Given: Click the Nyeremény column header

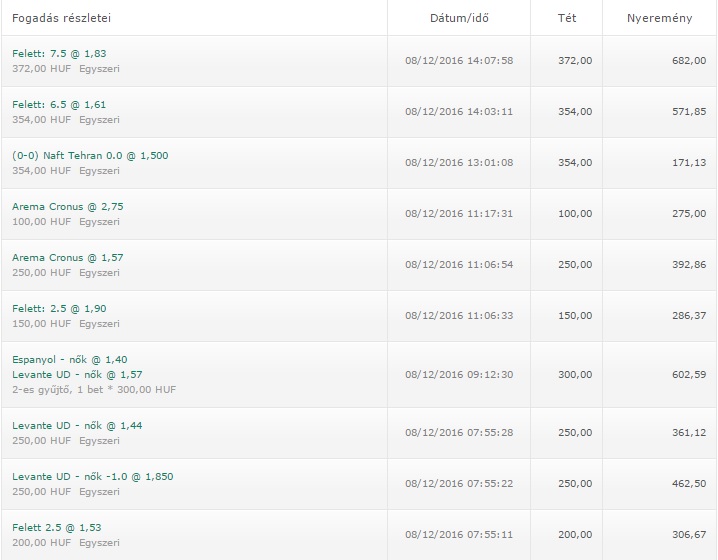Looking at the screenshot, I should coord(660,18).
